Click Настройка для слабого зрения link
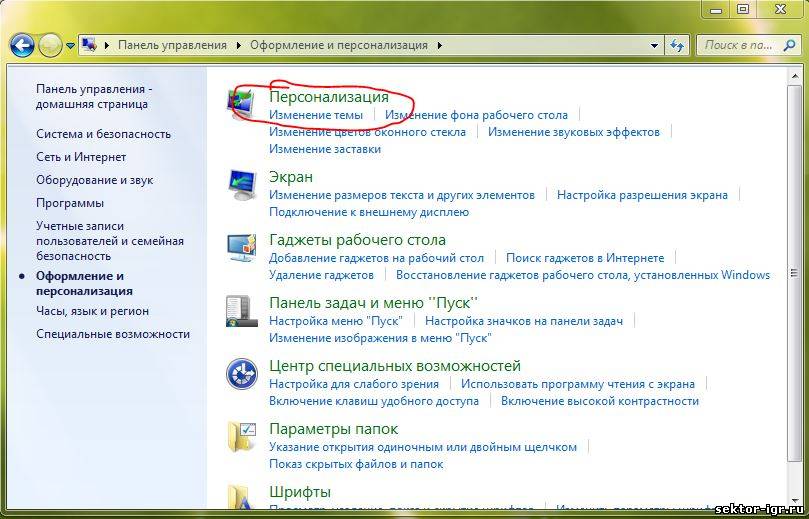This screenshot has width=809, height=519. 353,384
